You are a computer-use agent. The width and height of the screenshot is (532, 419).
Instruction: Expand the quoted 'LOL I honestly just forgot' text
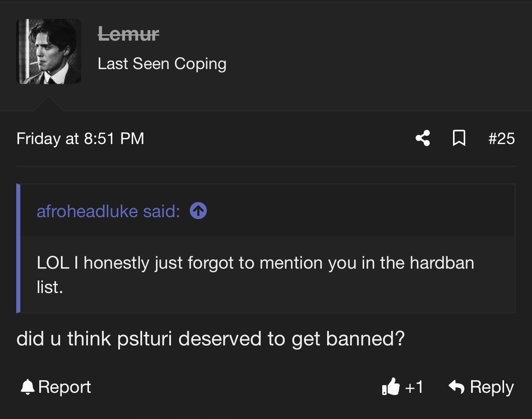(255, 275)
